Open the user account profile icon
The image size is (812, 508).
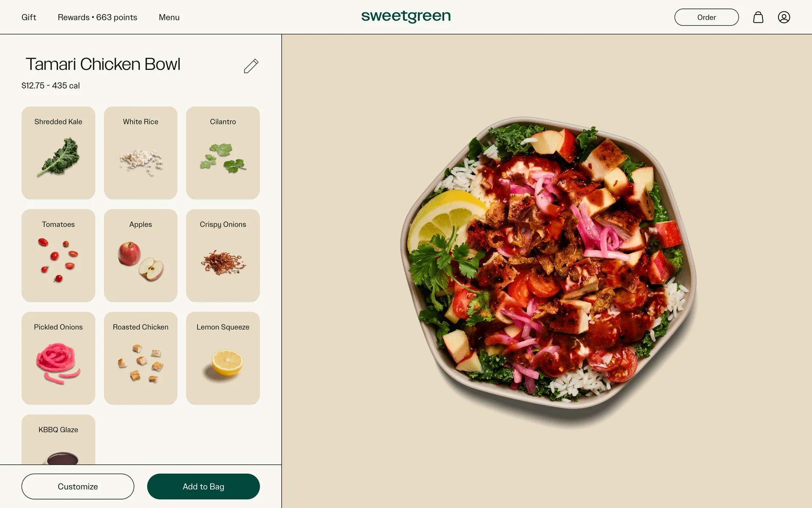(x=784, y=17)
